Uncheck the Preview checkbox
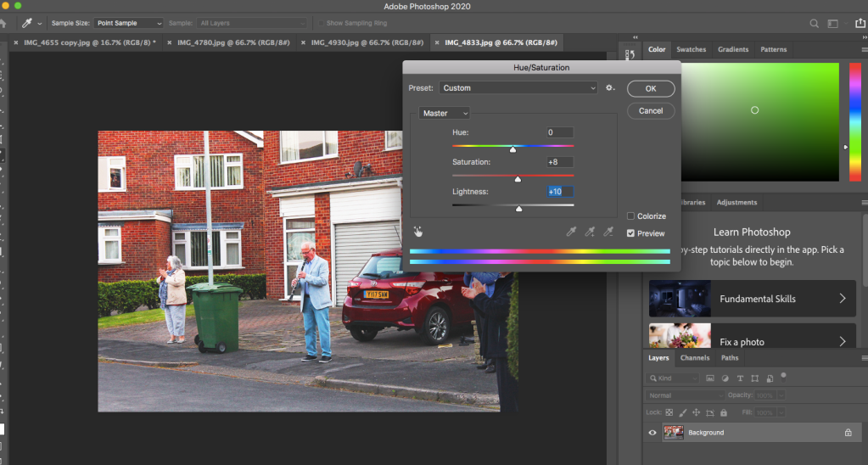The image size is (868, 465). (x=630, y=233)
